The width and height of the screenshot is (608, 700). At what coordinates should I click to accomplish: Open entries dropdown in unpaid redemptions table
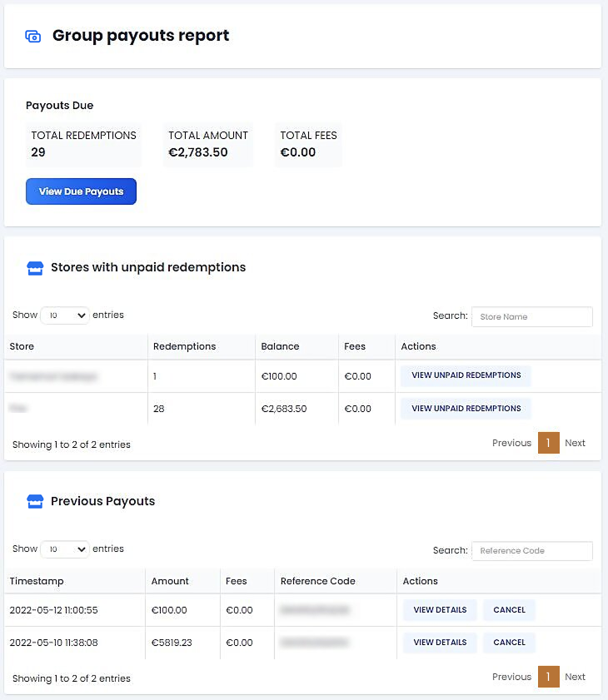pos(64,315)
